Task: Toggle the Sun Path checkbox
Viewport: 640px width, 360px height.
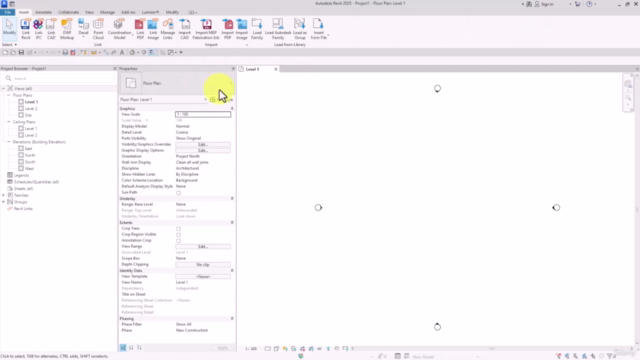Action: pyautogui.click(x=178, y=193)
